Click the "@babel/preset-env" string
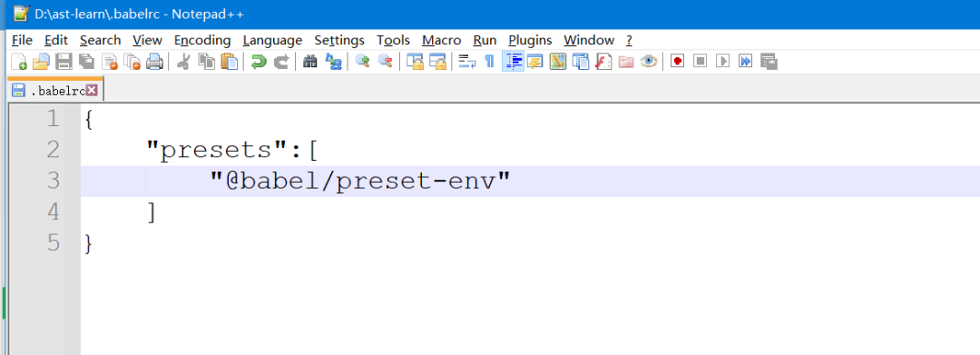Viewport: 980px width, 355px height. coord(360,182)
